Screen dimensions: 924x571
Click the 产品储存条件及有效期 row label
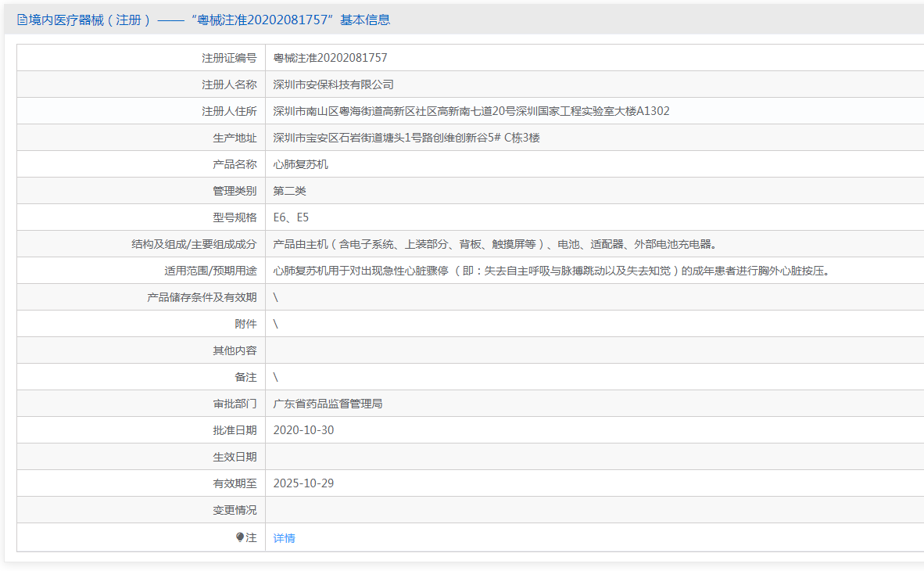(x=202, y=297)
